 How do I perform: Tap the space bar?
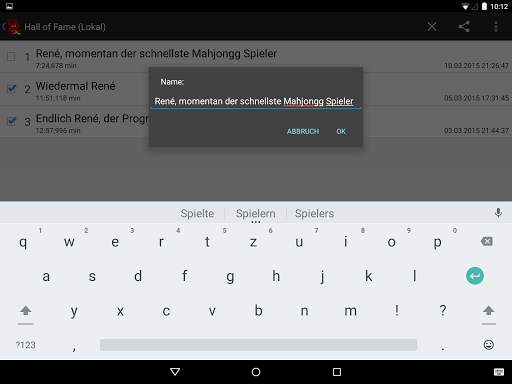point(258,345)
